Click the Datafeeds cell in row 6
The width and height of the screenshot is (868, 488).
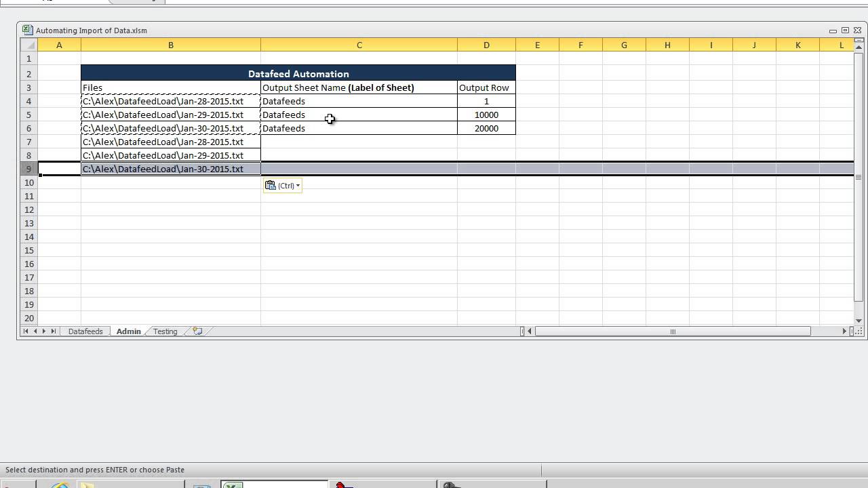click(x=359, y=128)
